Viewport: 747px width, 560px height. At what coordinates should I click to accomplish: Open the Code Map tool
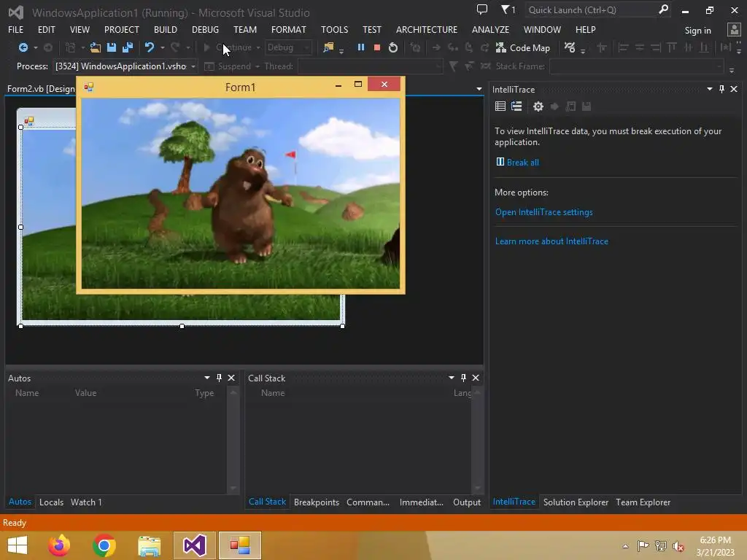[522, 47]
